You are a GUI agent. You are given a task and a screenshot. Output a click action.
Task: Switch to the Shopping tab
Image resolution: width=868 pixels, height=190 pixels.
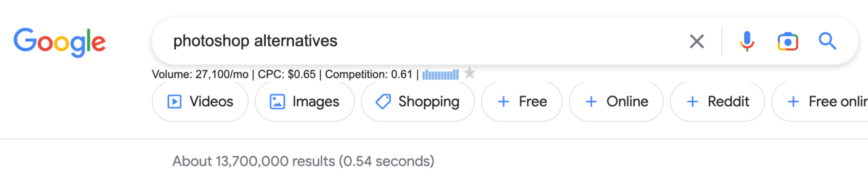point(429,102)
